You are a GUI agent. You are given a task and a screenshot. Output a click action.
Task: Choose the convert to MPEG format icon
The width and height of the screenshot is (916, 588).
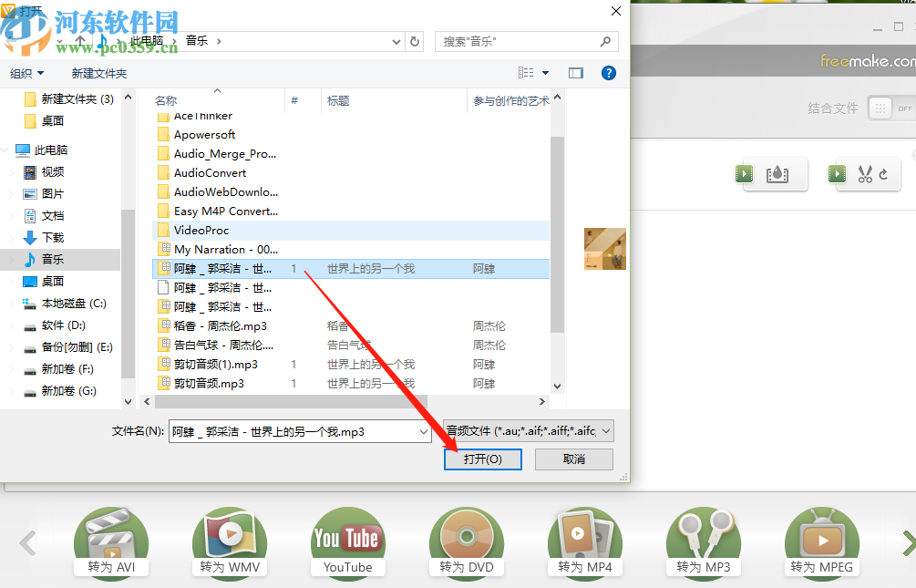[822, 543]
